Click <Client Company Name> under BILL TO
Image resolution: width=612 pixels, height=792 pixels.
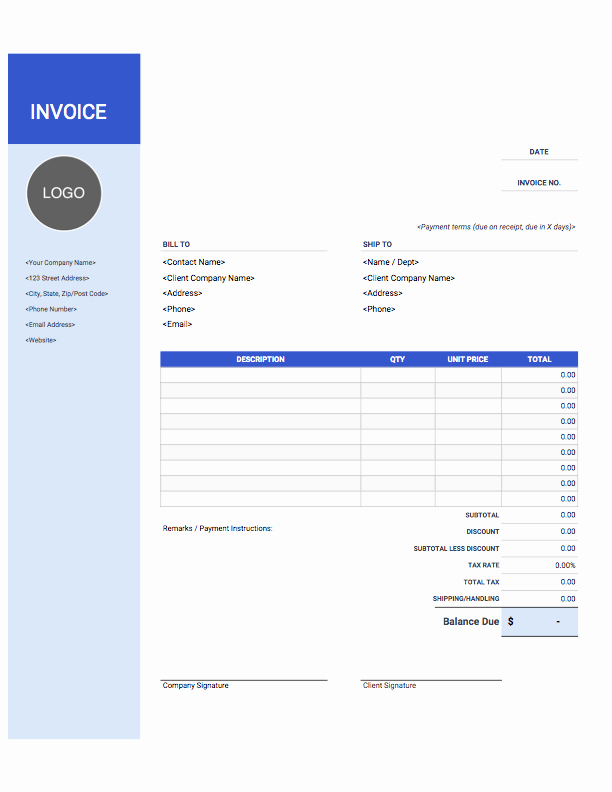[209, 278]
